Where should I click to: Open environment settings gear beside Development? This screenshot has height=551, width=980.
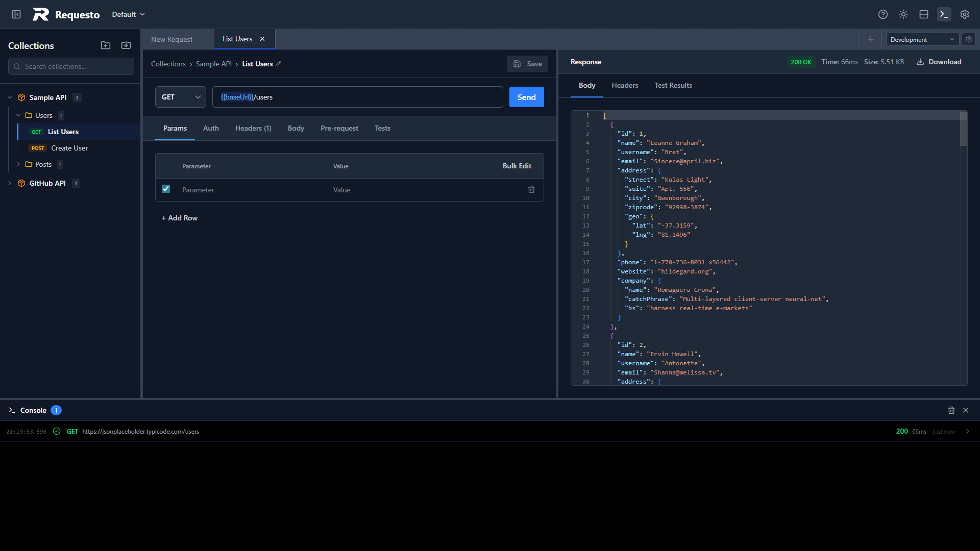(969, 39)
